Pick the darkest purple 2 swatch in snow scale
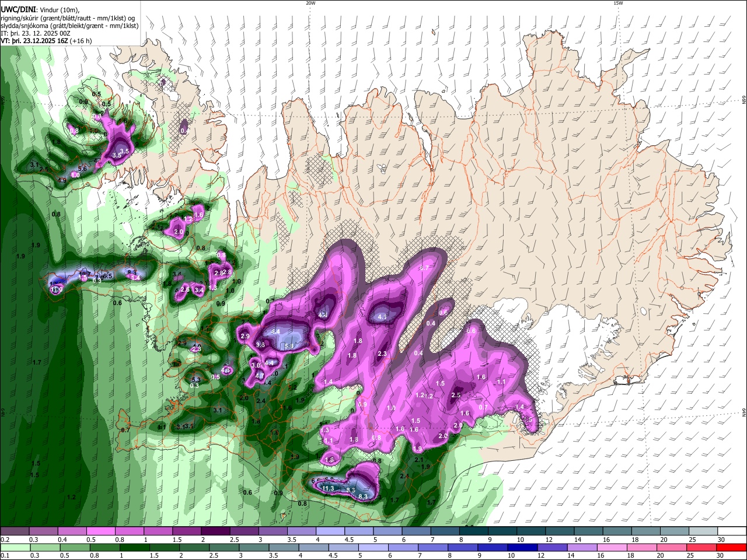The height and width of the screenshot is (560, 747). [x=215, y=531]
